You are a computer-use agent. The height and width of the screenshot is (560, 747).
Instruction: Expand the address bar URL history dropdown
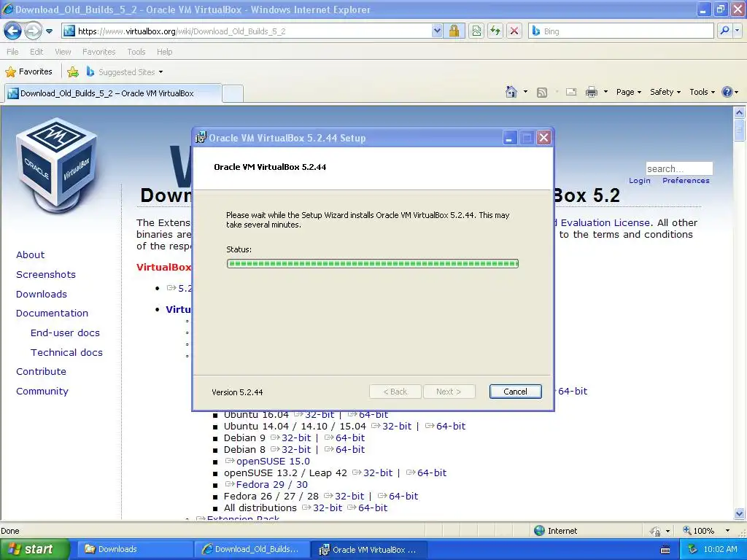tap(437, 31)
